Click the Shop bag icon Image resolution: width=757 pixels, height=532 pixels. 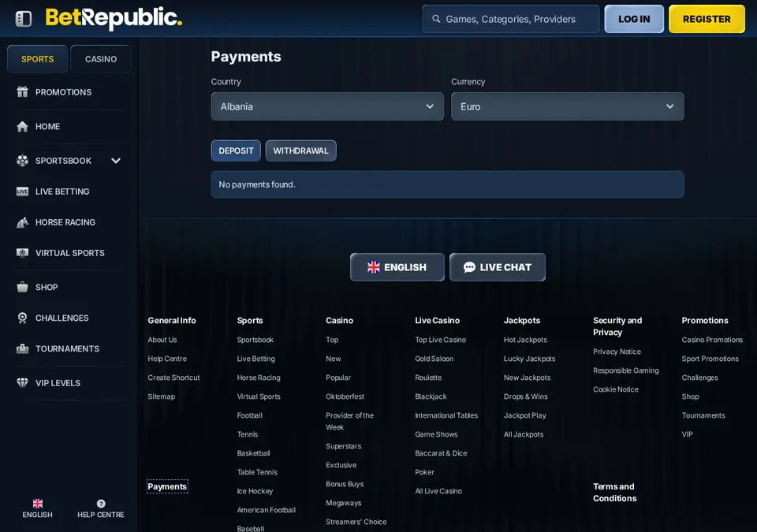22,287
